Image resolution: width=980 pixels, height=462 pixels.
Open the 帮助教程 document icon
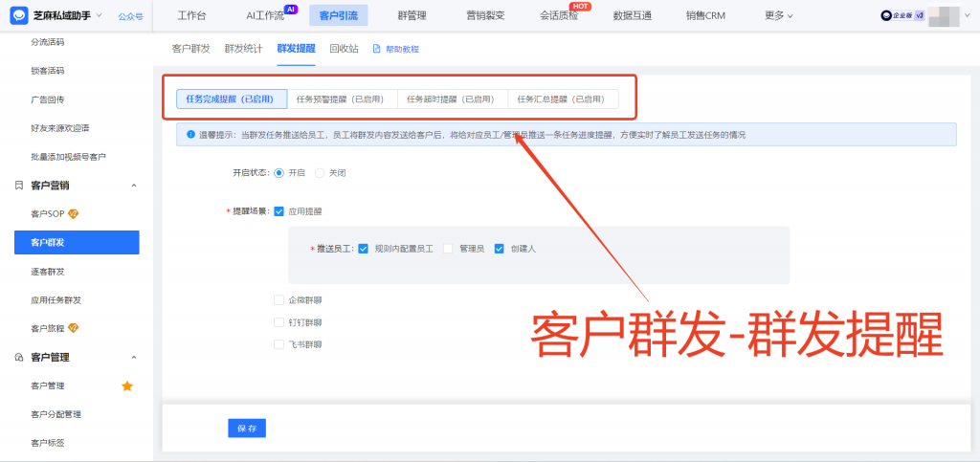point(376,49)
